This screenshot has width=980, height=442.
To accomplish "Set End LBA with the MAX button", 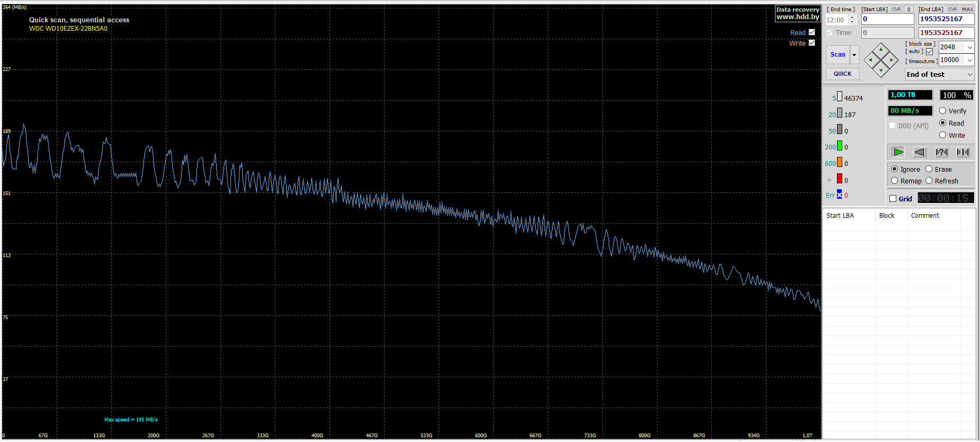I will click(968, 9).
